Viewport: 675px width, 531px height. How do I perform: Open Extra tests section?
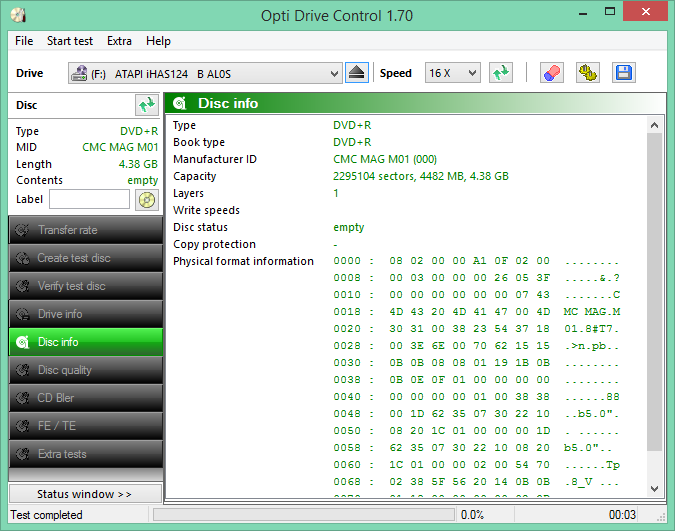(x=86, y=454)
